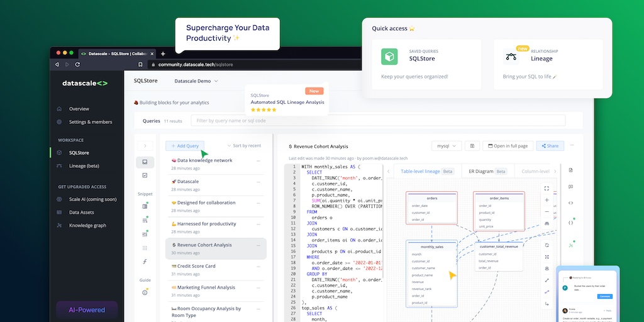Select the step edge style icon
This screenshot has height=322, width=644.
tap(547, 304)
